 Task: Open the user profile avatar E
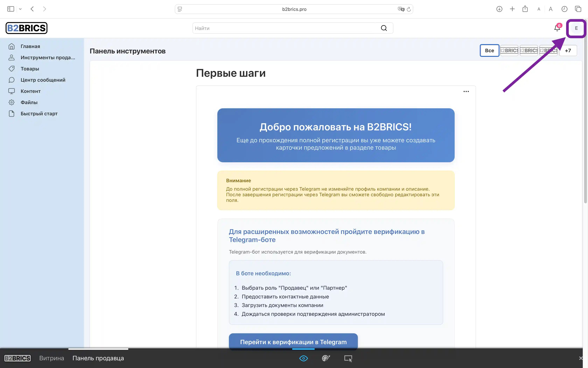(576, 28)
